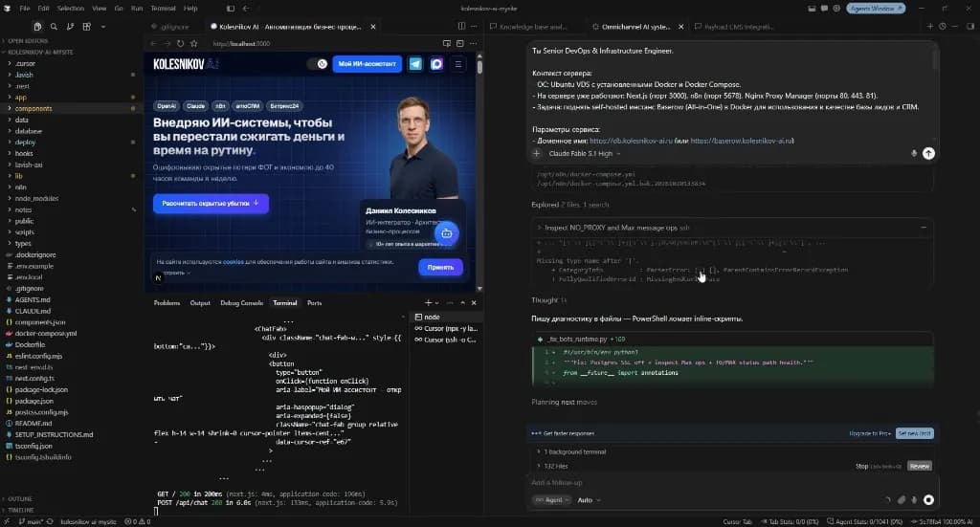The image size is (980, 527).
Task: Switch to the Knowledge base chat tab
Action: pyautogui.click(x=528, y=27)
